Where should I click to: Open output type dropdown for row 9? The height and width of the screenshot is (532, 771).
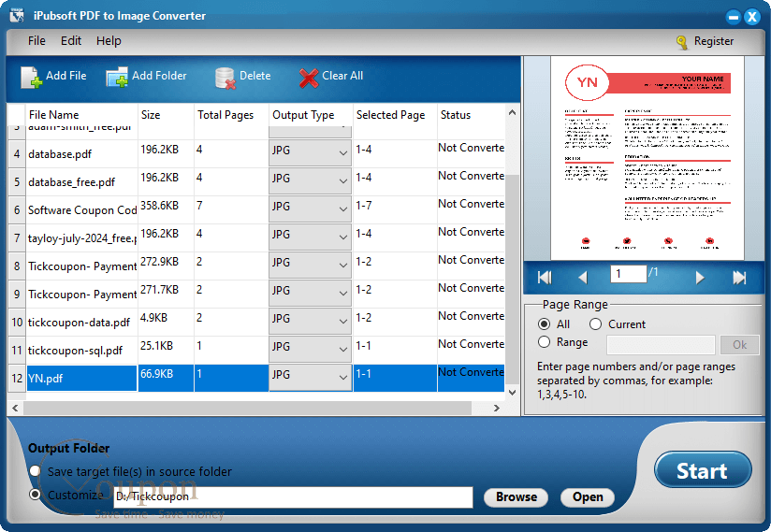coord(311,294)
